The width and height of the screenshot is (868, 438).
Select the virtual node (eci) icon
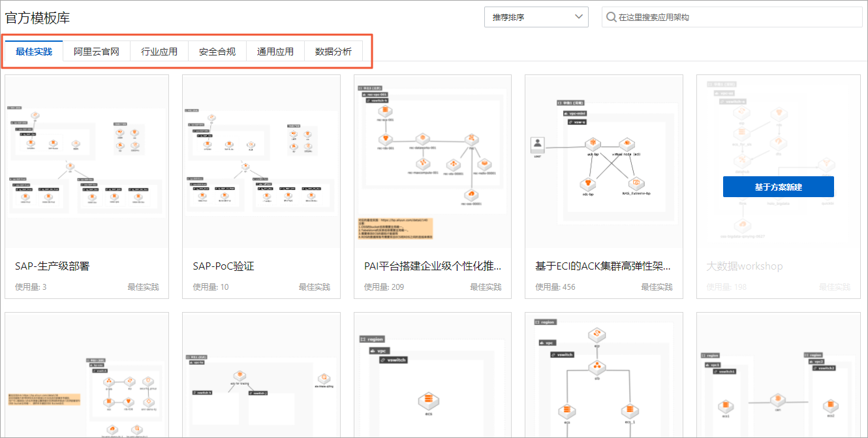tap(627, 143)
